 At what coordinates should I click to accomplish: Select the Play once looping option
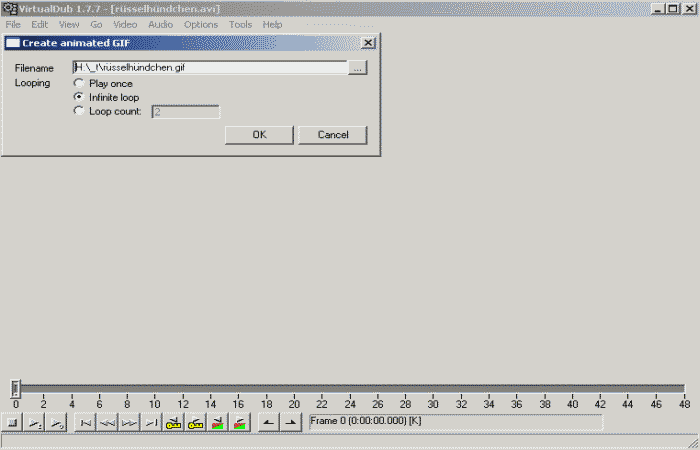(79, 84)
